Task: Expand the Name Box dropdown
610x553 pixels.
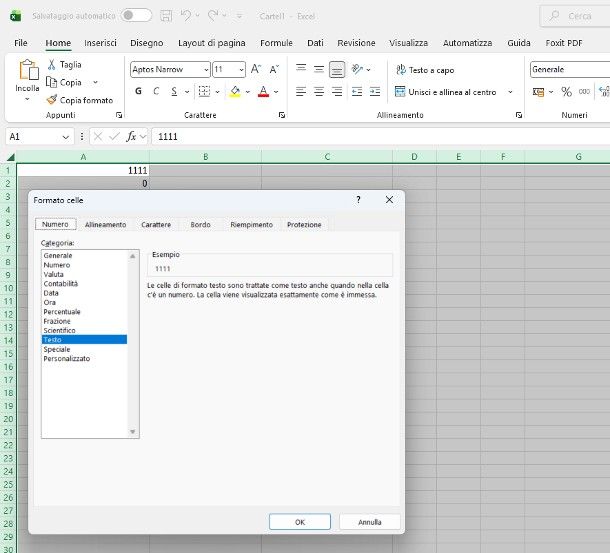Action: [x=65, y=137]
